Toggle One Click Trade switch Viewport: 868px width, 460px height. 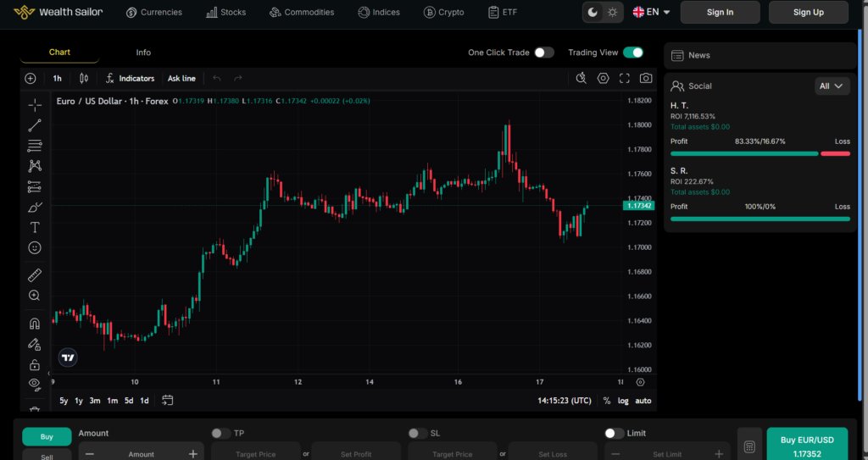point(544,53)
